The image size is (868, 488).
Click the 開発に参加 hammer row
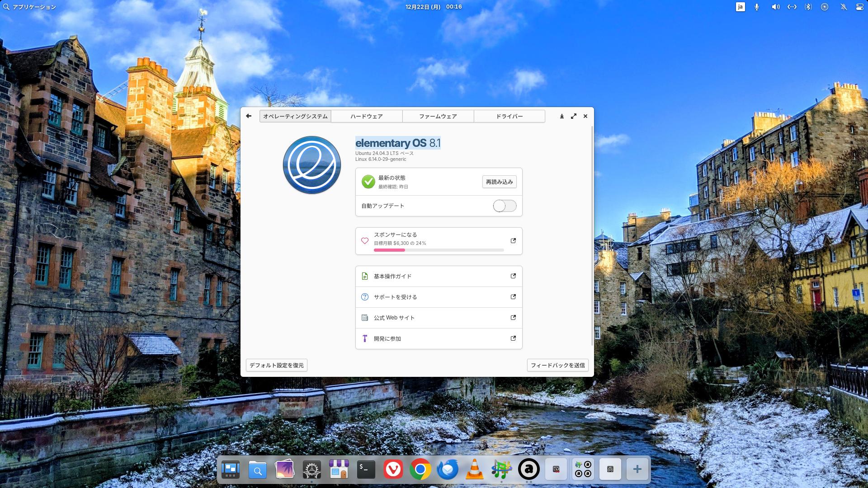tap(439, 338)
